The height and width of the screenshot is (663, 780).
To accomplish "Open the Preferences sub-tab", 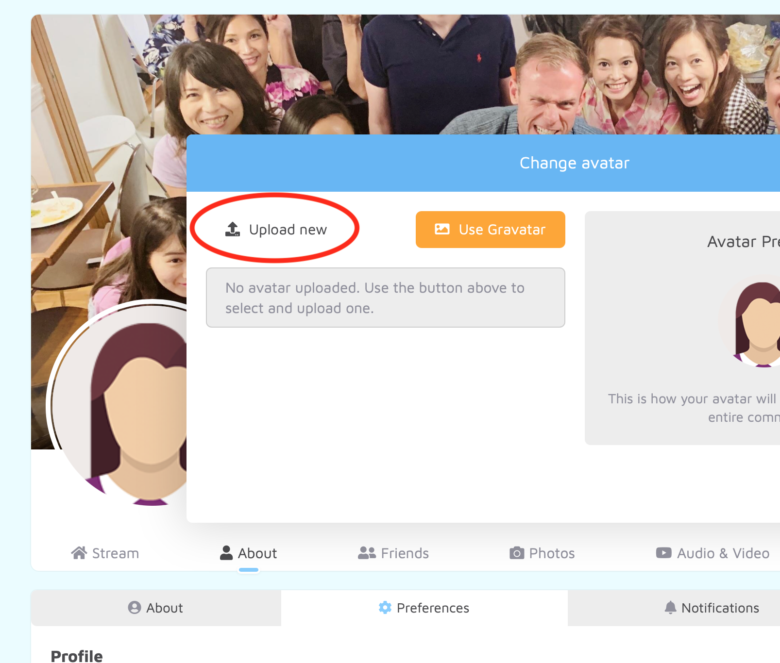I will (424, 608).
